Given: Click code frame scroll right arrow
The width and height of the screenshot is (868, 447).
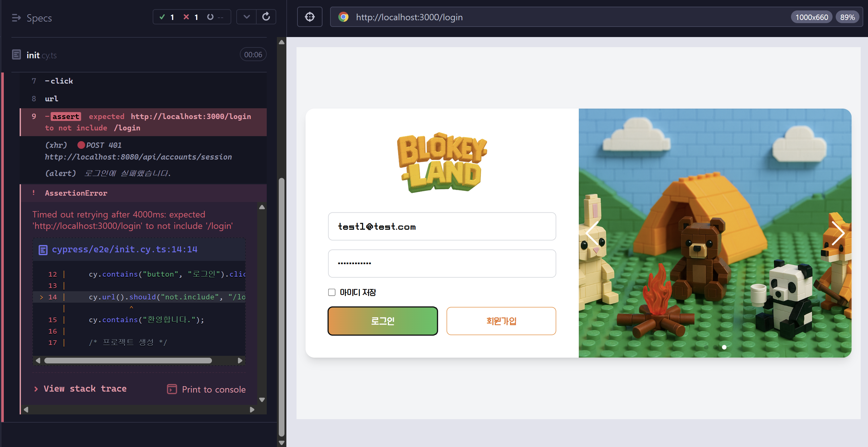Looking at the screenshot, I should pos(240,361).
